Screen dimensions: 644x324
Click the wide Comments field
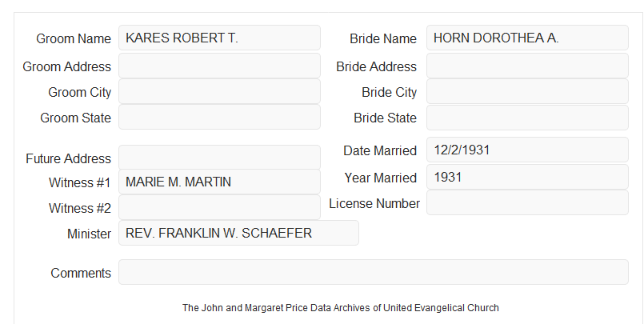[374, 272]
